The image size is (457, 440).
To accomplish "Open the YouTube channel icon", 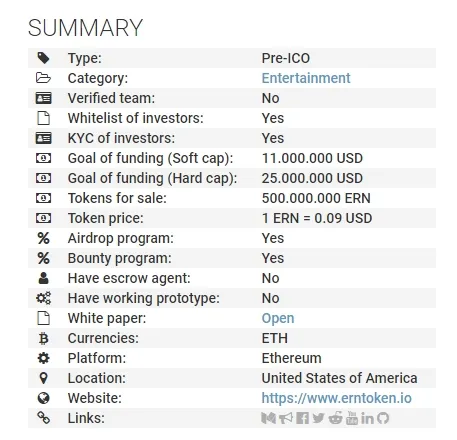I will (352, 418).
